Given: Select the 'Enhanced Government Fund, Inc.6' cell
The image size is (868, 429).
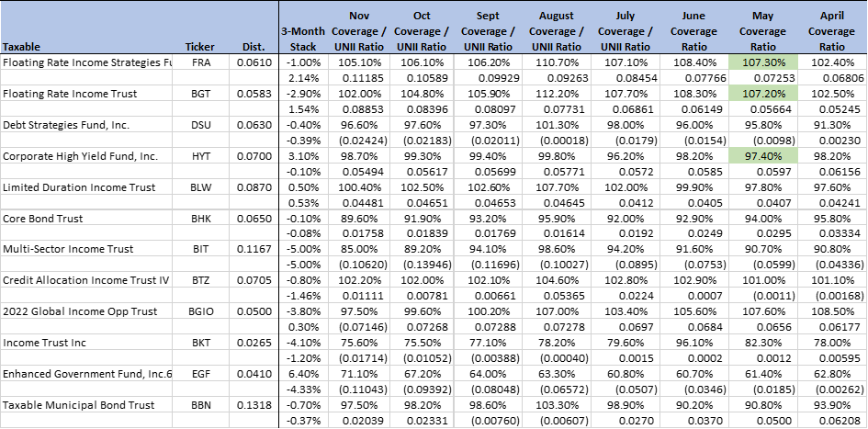Looking at the screenshot, I should 87,374.
